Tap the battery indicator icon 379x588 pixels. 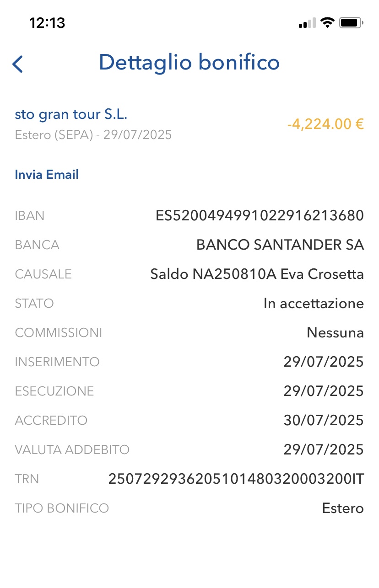coord(351,22)
